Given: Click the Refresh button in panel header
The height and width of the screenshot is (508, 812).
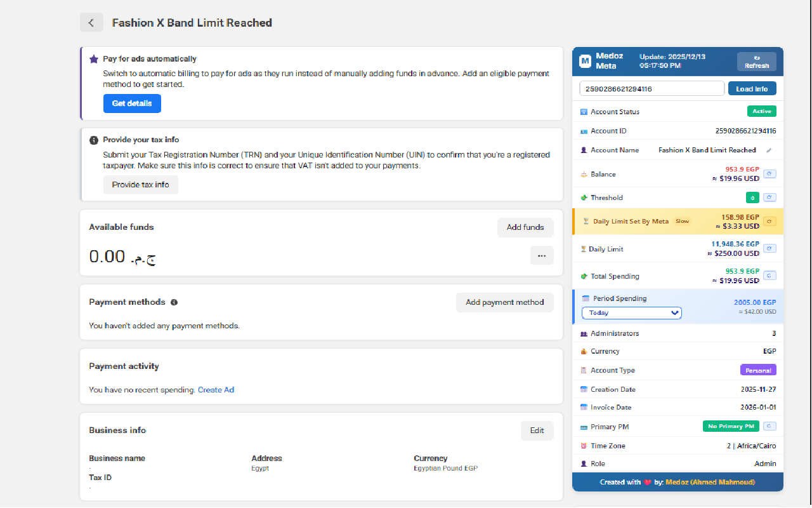Looking at the screenshot, I should click(x=756, y=62).
